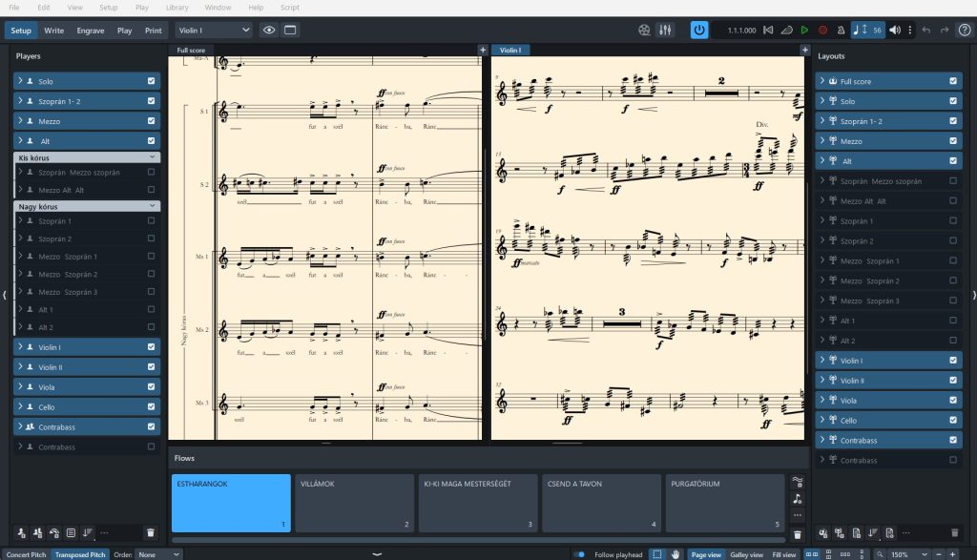
Task: Collapse the Nagy kórus group
Action: pos(152,205)
